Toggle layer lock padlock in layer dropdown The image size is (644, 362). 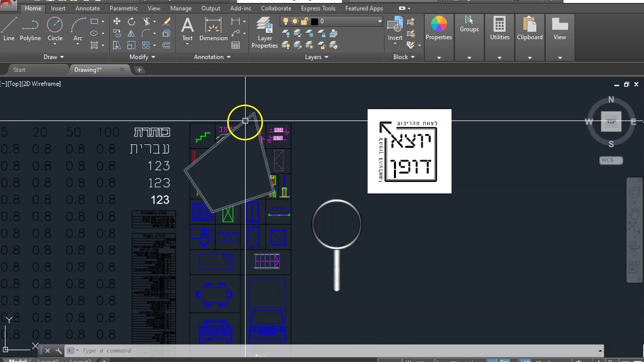[304, 22]
